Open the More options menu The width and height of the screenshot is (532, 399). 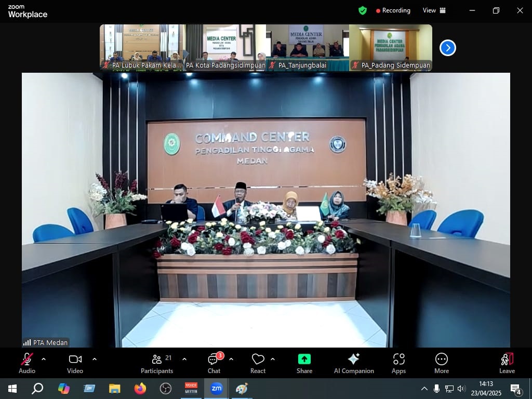442,363
